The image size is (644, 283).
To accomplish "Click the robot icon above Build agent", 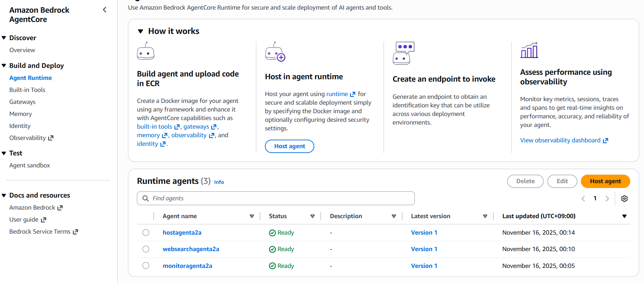I will [x=145, y=51].
